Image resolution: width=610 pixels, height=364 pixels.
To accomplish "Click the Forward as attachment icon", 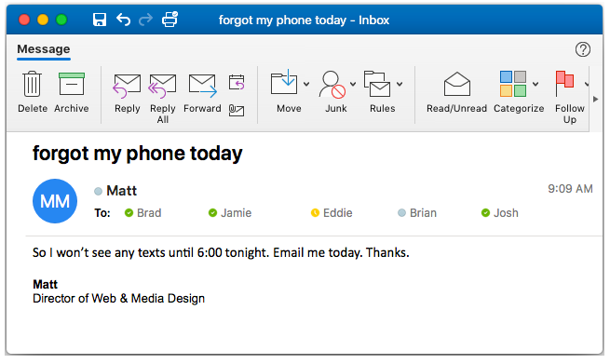I will point(237,111).
